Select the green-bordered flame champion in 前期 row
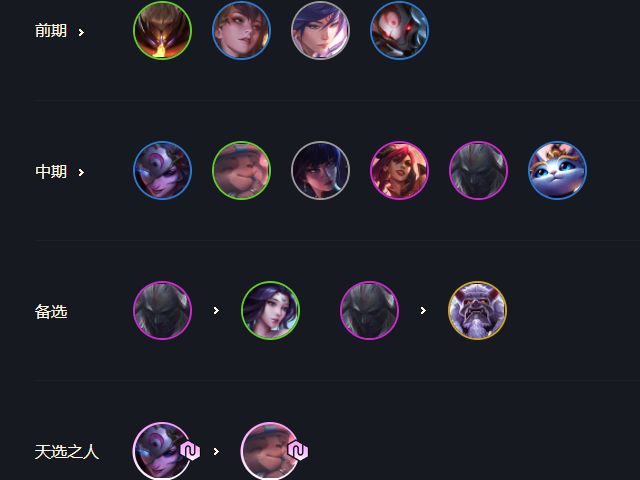The width and height of the screenshot is (640, 480). point(162,31)
